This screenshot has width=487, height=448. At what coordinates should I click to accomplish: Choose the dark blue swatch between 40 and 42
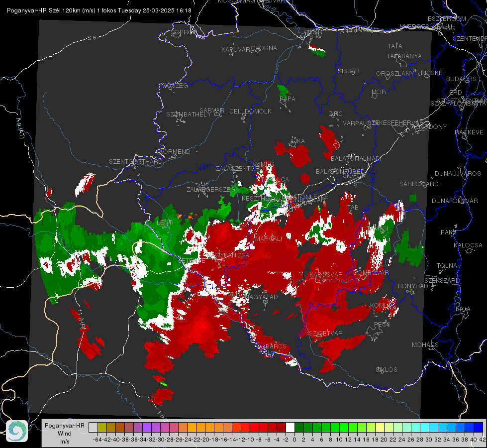[x=479, y=427]
